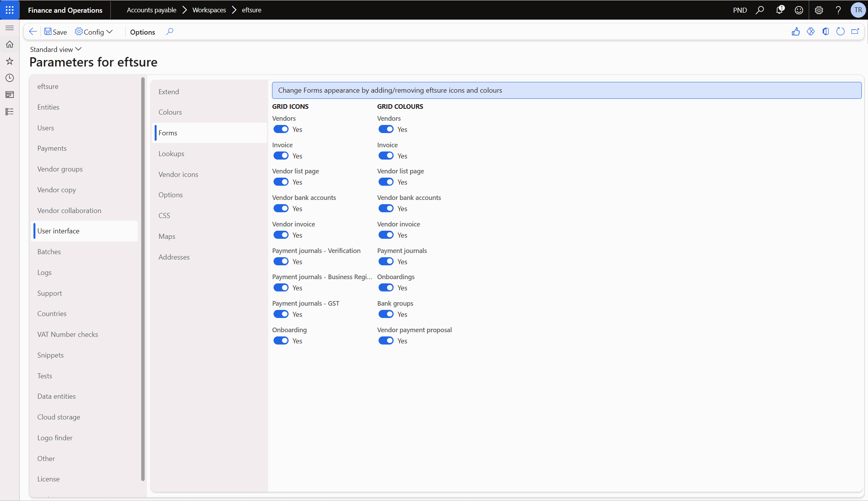Open Modules list icon in sidebar
Image resolution: width=868 pixels, height=501 pixels.
tap(10, 112)
